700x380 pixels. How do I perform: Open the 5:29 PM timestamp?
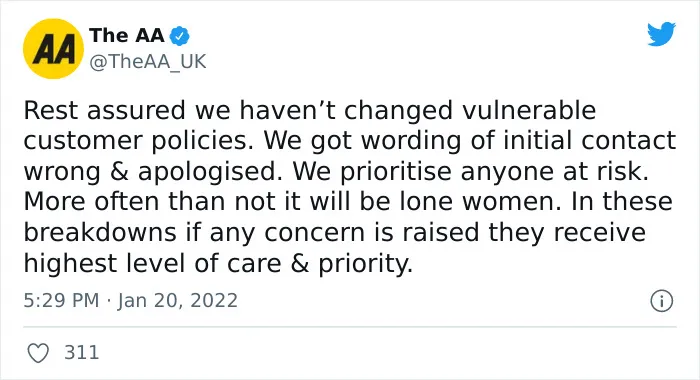coord(61,301)
